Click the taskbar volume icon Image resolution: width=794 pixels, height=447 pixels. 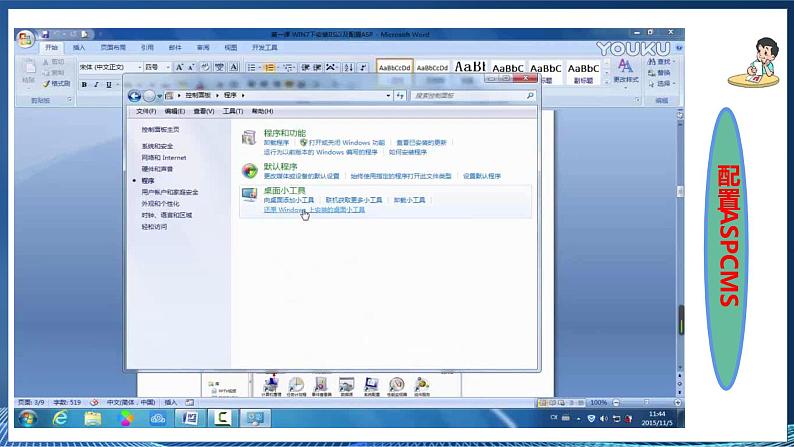[604, 419]
